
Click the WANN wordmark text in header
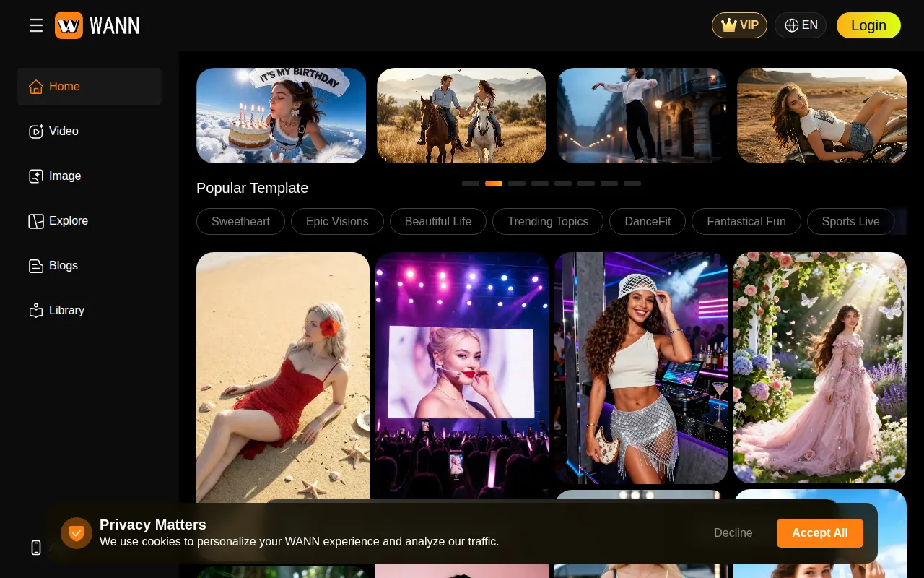(x=115, y=26)
